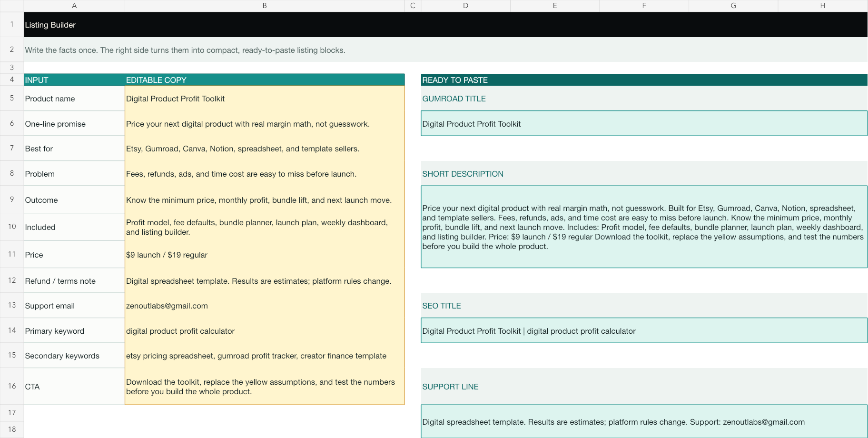Click the 'Price' label cell

(x=74, y=255)
